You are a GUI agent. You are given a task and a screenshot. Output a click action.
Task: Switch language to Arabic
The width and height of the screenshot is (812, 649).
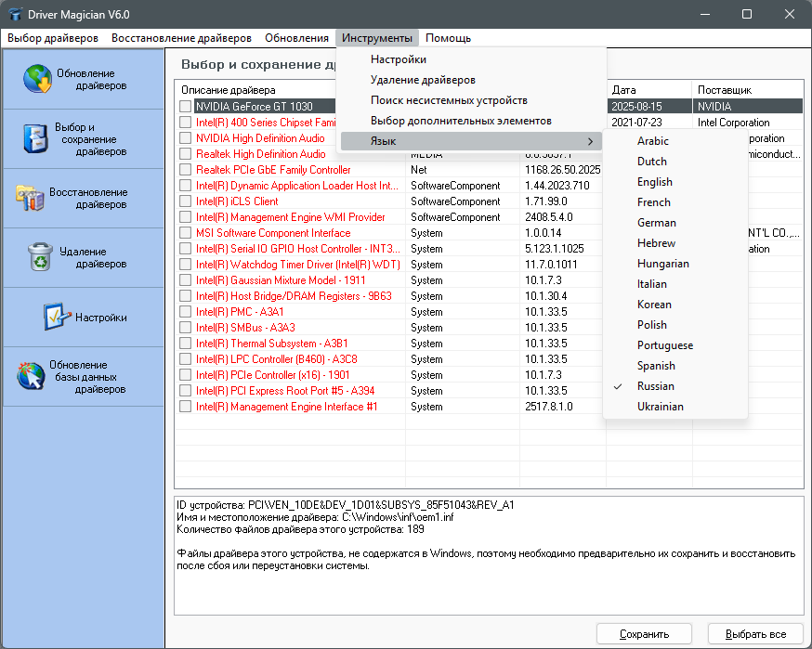coord(675,141)
